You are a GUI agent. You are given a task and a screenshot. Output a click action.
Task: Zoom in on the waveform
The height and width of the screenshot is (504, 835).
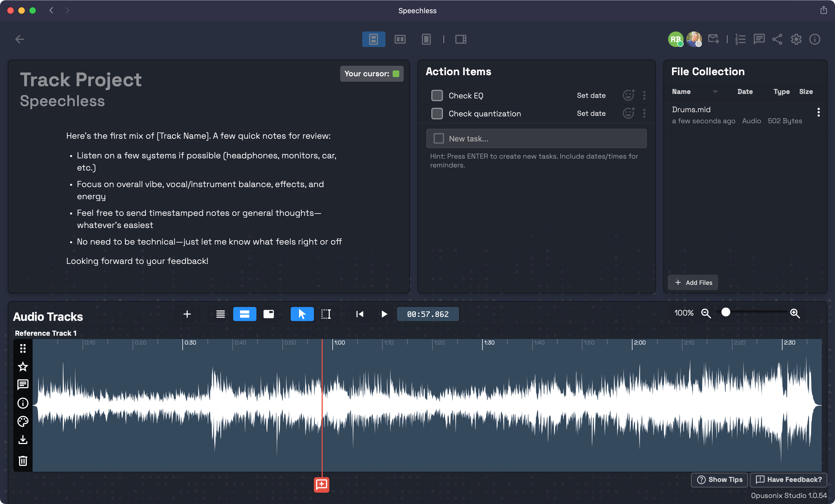(795, 313)
